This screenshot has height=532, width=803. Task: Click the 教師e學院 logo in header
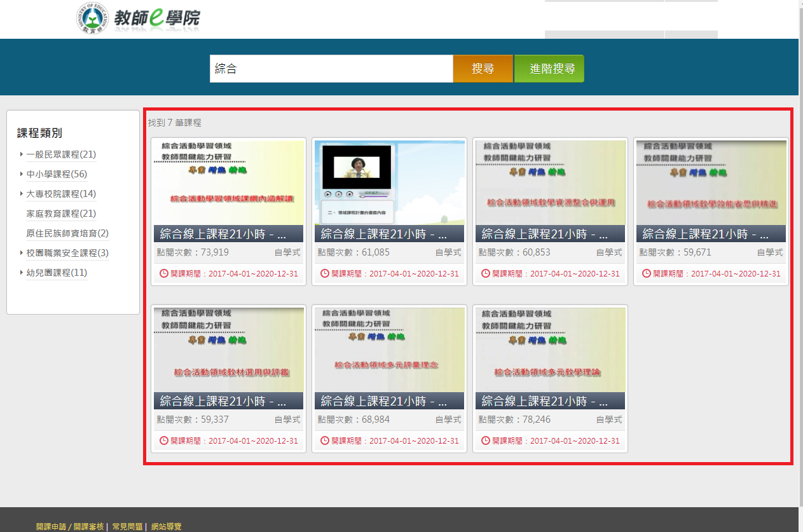click(137, 18)
